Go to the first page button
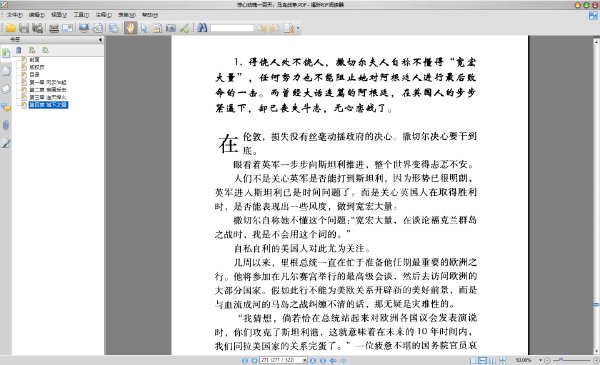This screenshot has height=365, width=600. click(245, 360)
